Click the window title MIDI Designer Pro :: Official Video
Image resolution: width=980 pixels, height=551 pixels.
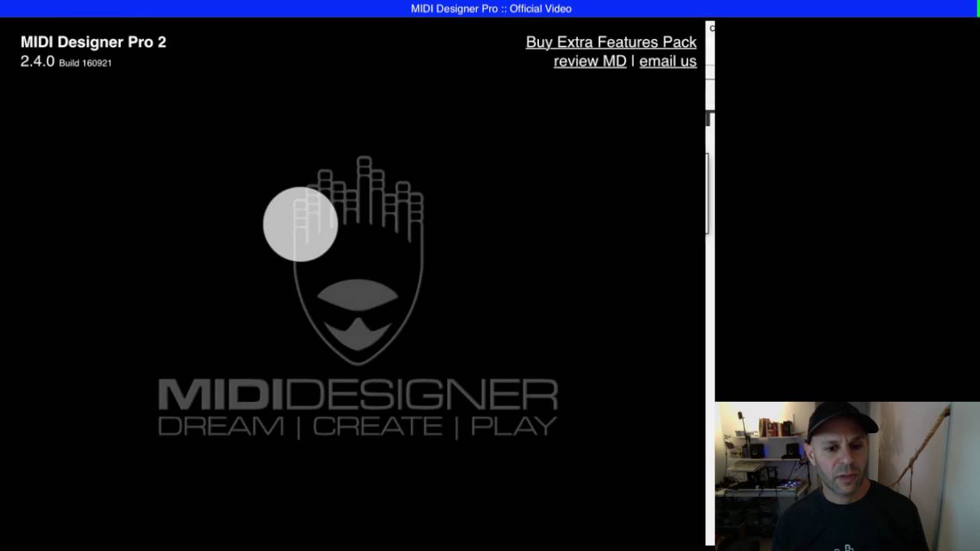coord(491,8)
